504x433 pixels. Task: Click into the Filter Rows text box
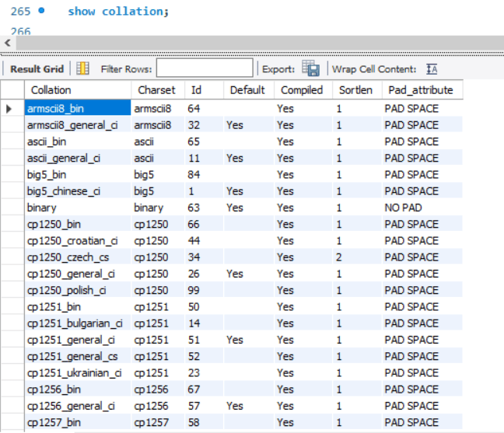click(205, 68)
